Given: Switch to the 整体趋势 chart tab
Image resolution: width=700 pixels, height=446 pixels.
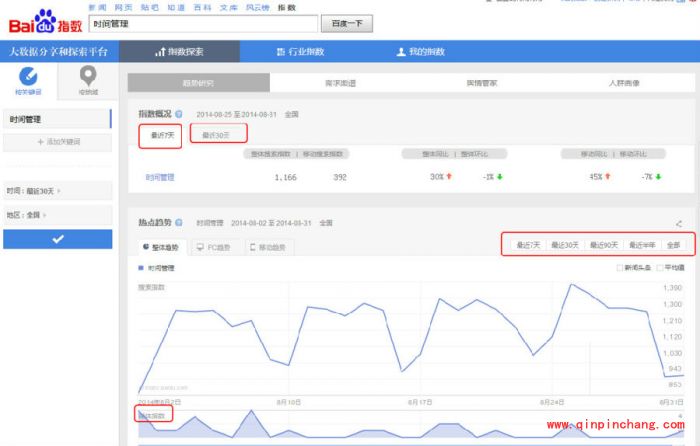Looking at the screenshot, I should (161, 247).
